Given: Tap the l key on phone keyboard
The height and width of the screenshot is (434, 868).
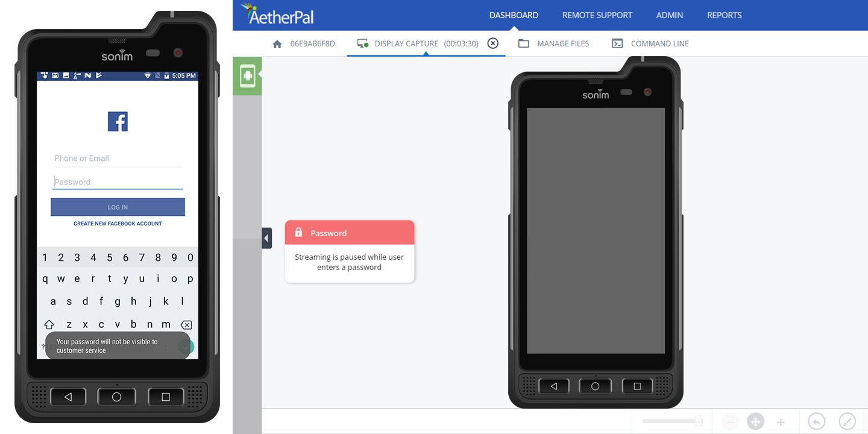Looking at the screenshot, I should click(182, 301).
